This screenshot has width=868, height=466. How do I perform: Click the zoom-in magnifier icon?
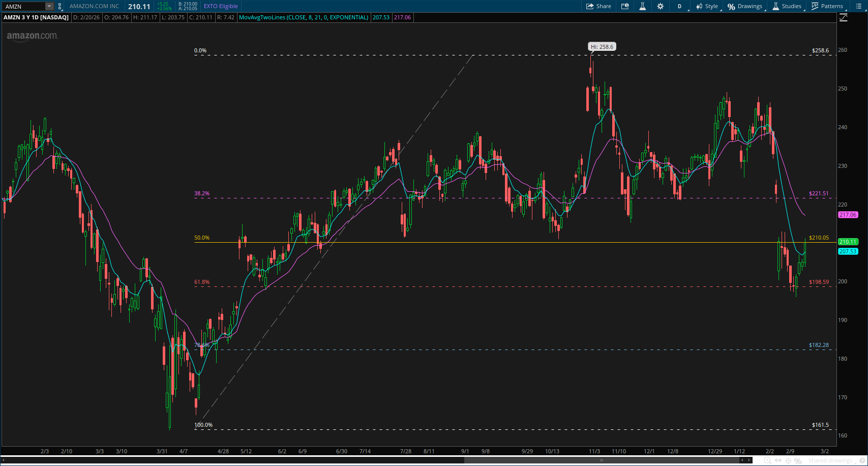coord(767,460)
